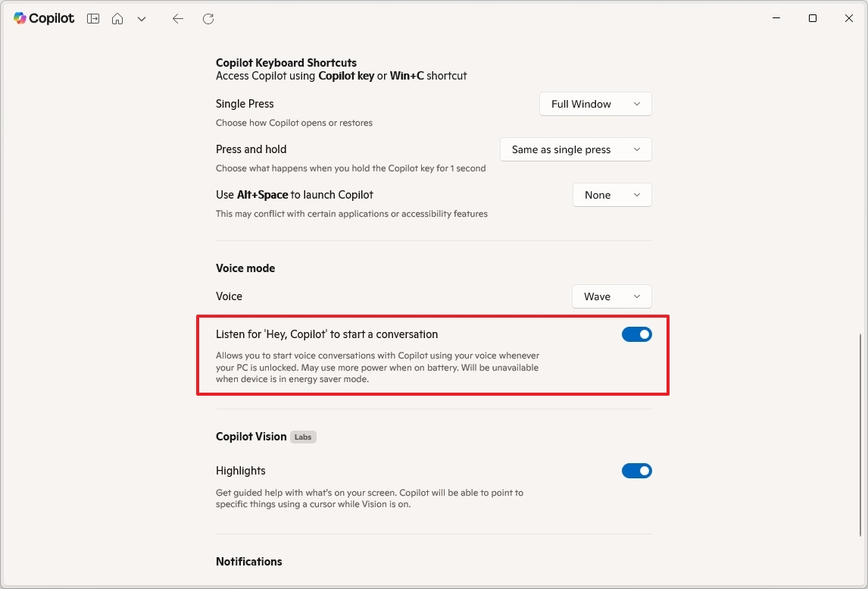
Task: Select the Home icon in the toolbar
Action: pos(117,18)
